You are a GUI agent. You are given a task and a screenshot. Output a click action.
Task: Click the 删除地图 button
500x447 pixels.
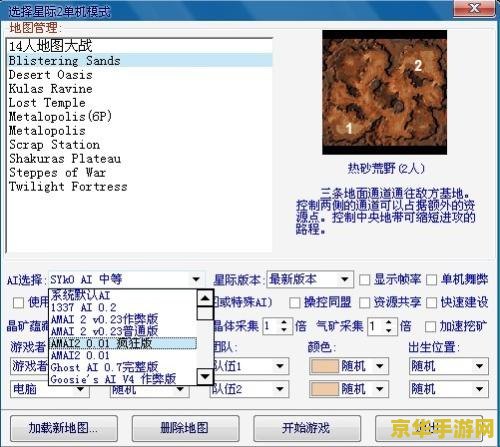pyautogui.click(x=185, y=428)
